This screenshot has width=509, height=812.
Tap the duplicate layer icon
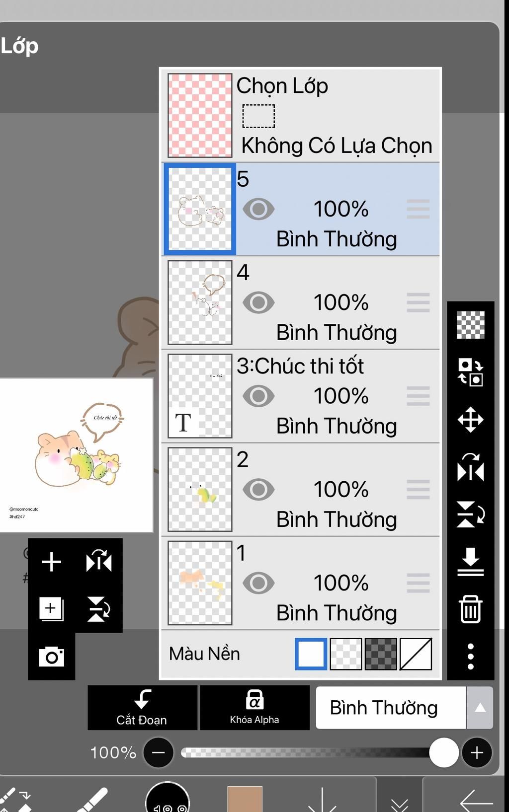(51, 609)
